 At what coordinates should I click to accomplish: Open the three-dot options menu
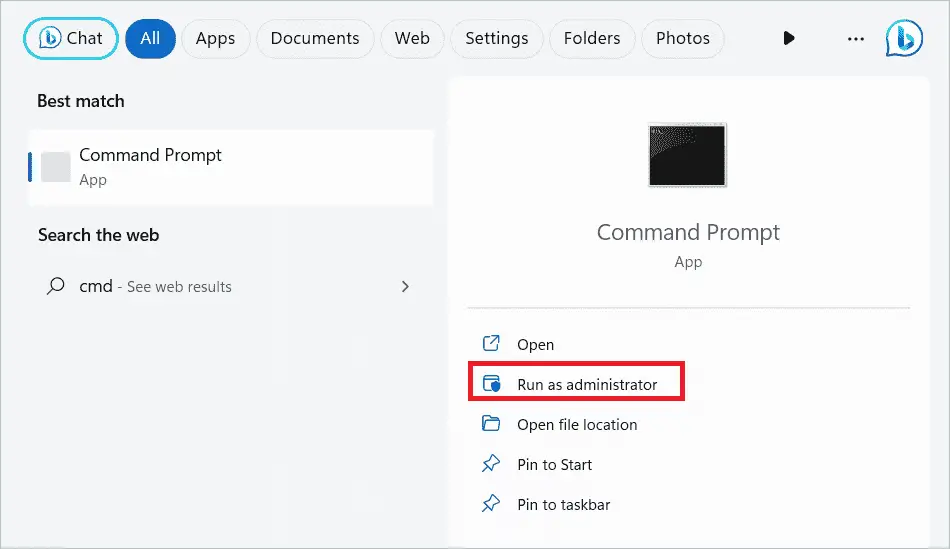855,39
